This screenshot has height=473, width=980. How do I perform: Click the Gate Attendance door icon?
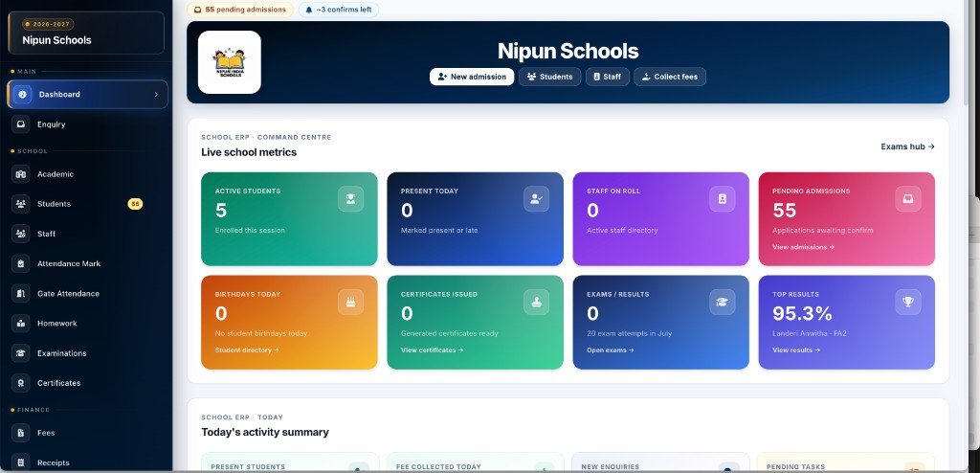coord(21,293)
